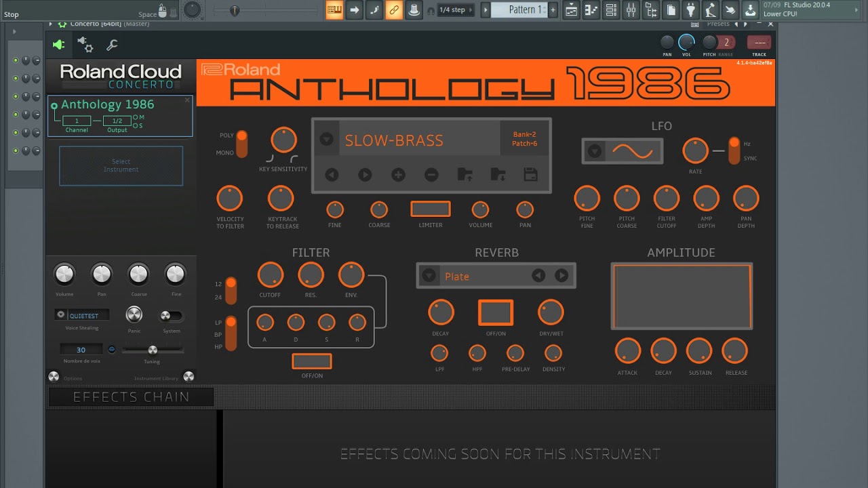Click the Nombre de voix value 30
Viewport: 868px width, 488px height.
coord(81,350)
